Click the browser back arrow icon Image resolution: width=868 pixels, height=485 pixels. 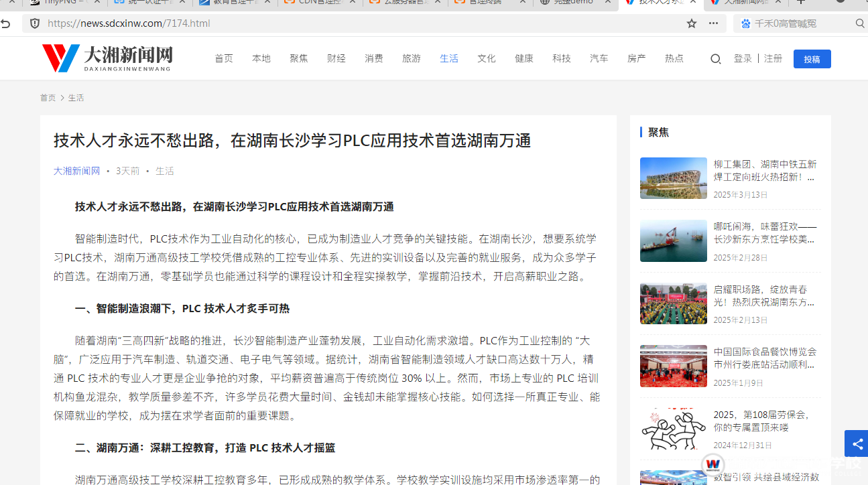click(x=5, y=23)
